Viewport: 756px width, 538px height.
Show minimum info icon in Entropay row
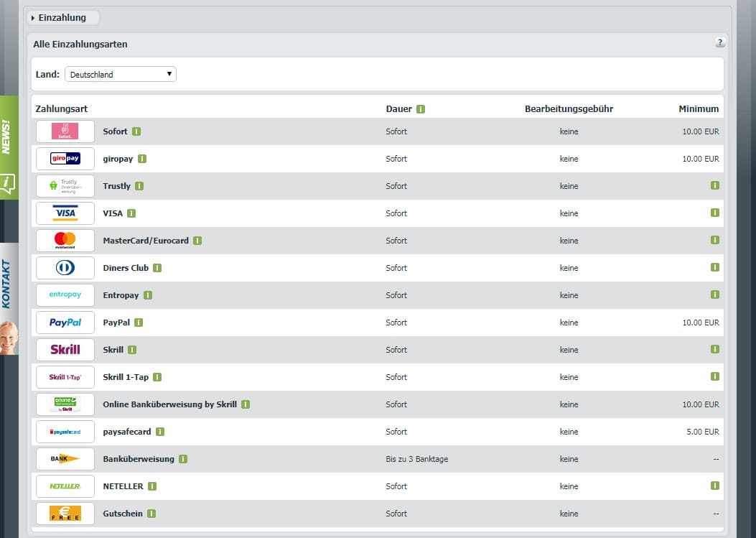(x=715, y=294)
